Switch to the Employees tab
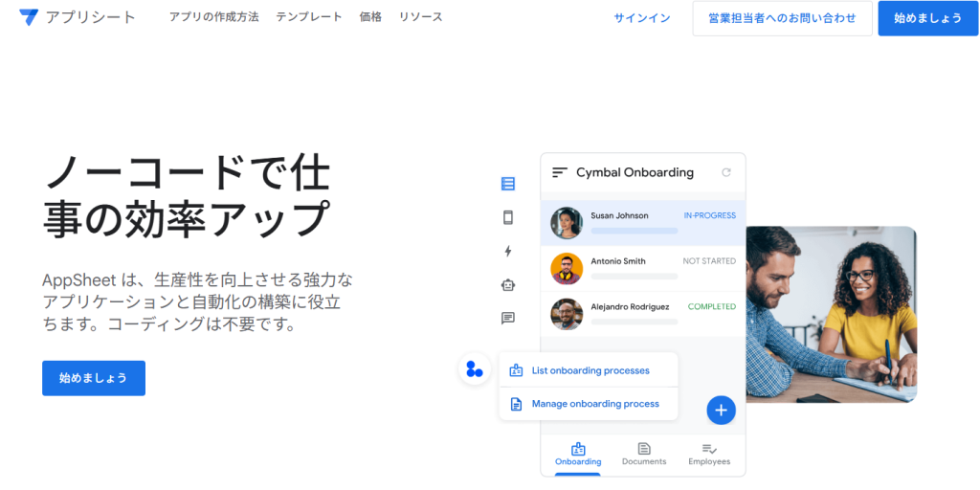Screen dimensions: 980x490 pyautogui.click(x=708, y=454)
